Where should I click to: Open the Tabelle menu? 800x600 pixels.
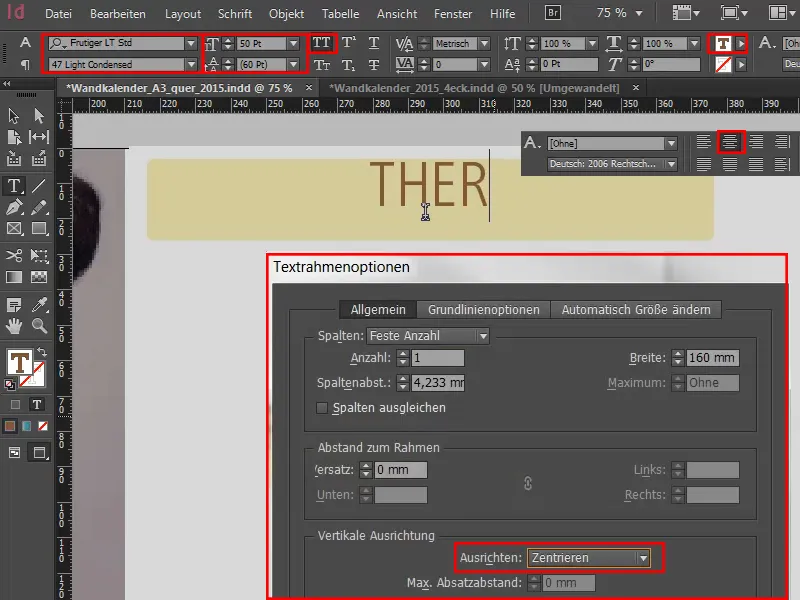point(340,14)
